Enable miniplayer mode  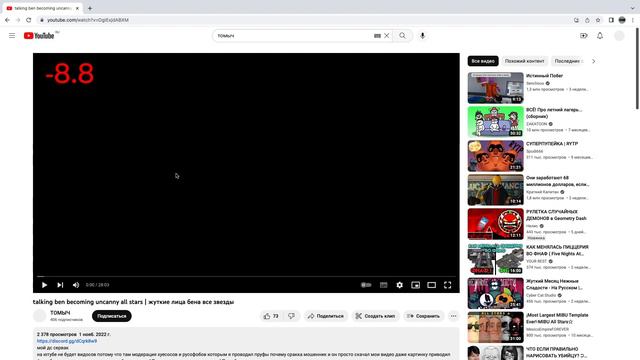pos(416,285)
